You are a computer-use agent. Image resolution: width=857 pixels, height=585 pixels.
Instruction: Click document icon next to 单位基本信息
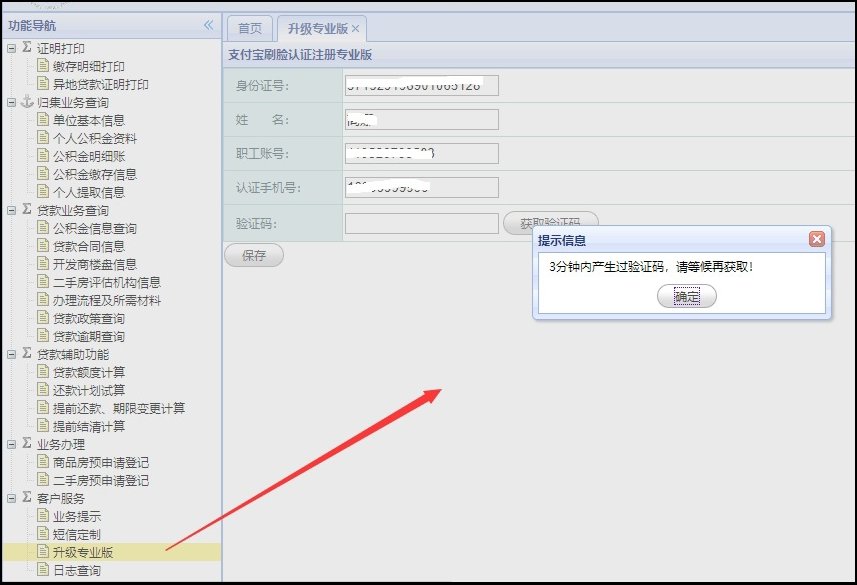tap(43, 120)
